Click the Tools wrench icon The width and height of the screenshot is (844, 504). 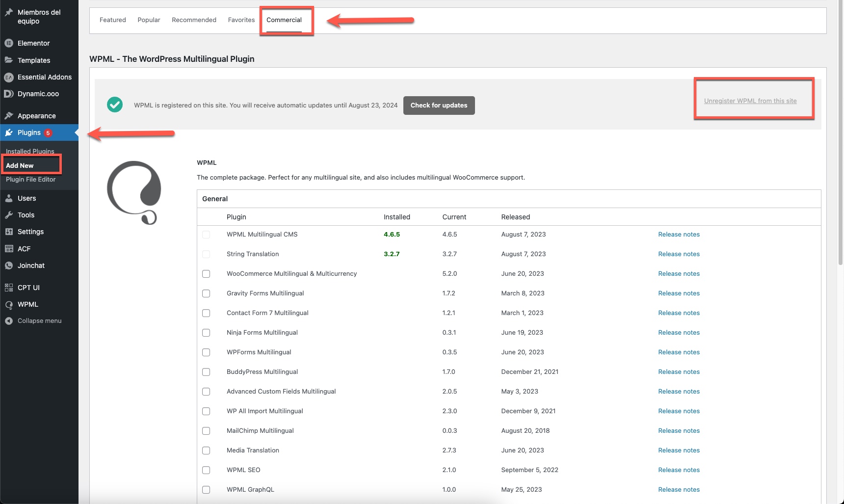tap(8, 215)
